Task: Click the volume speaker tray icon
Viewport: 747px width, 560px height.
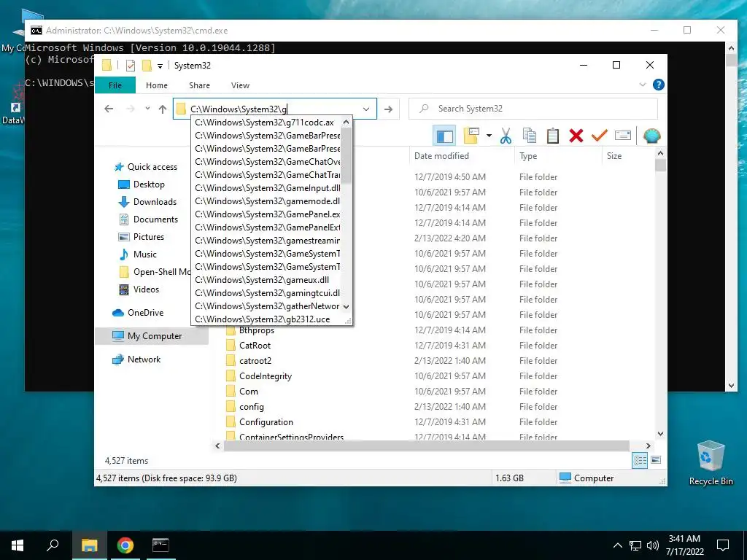Action: coord(653,545)
